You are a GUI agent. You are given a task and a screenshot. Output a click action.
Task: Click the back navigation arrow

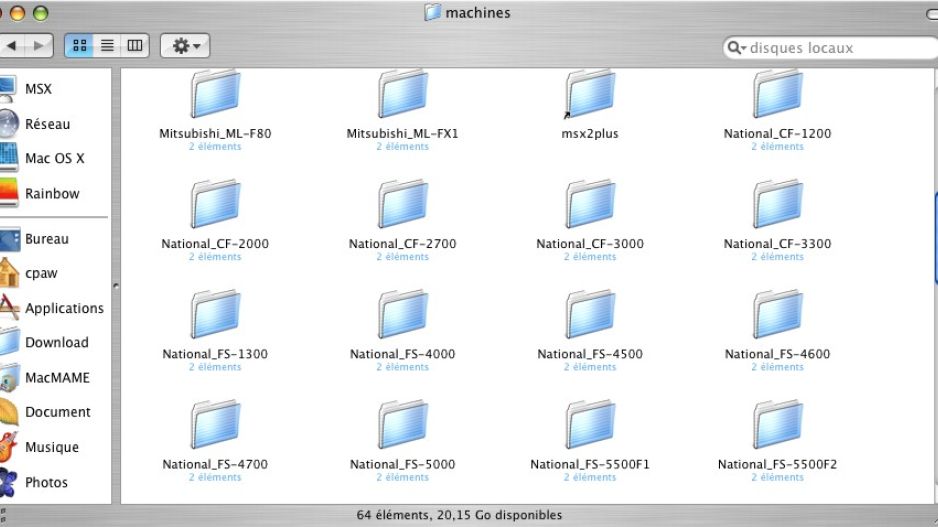(12, 46)
